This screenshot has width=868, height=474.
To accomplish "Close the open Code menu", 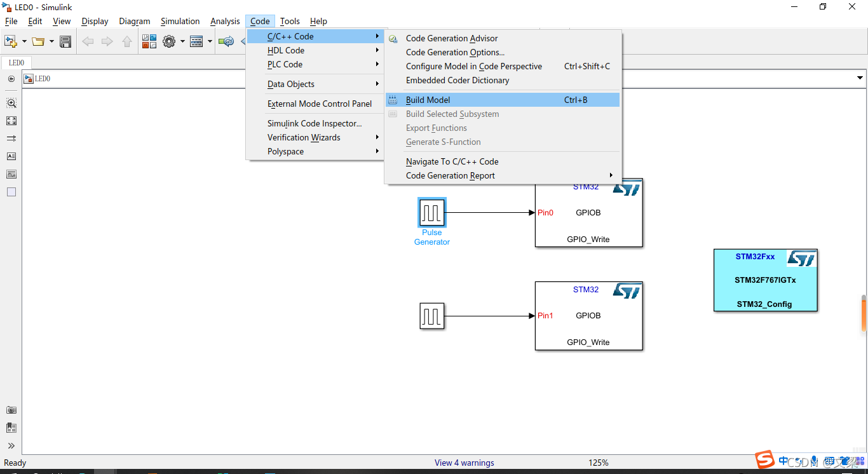I will click(260, 21).
